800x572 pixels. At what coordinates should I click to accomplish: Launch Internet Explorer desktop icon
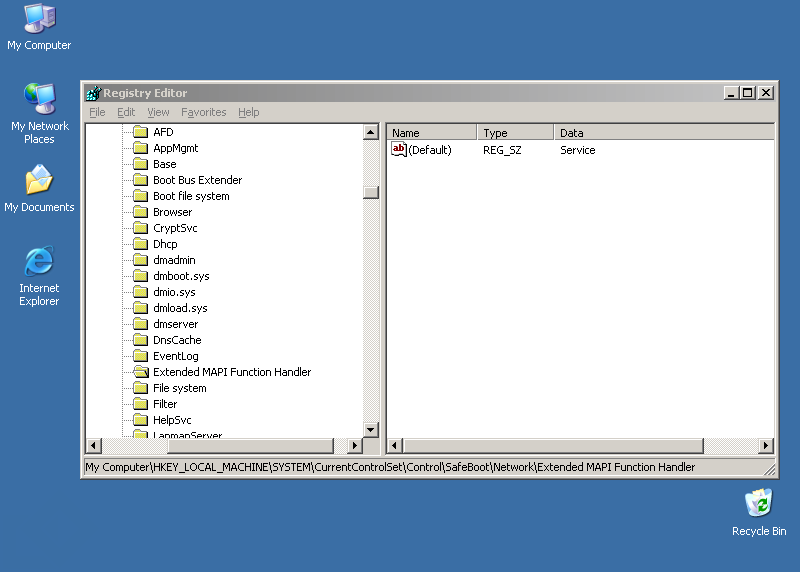click(39, 276)
